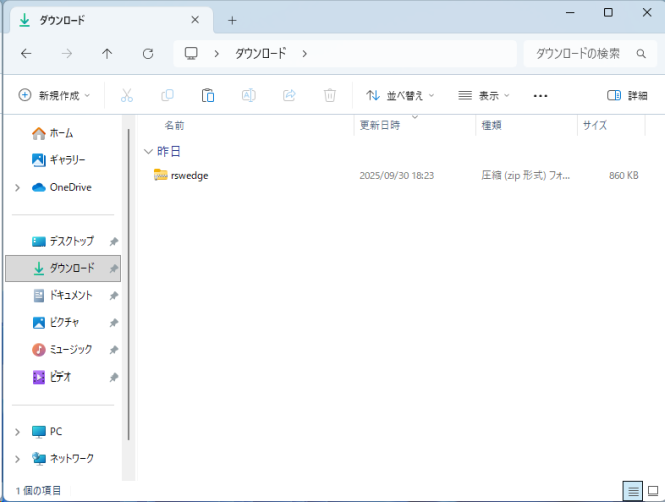The height and width of the screenshot is (502, 665).
Task: Click the Paste clipboard icon
Action: click(x=208, y=95)
